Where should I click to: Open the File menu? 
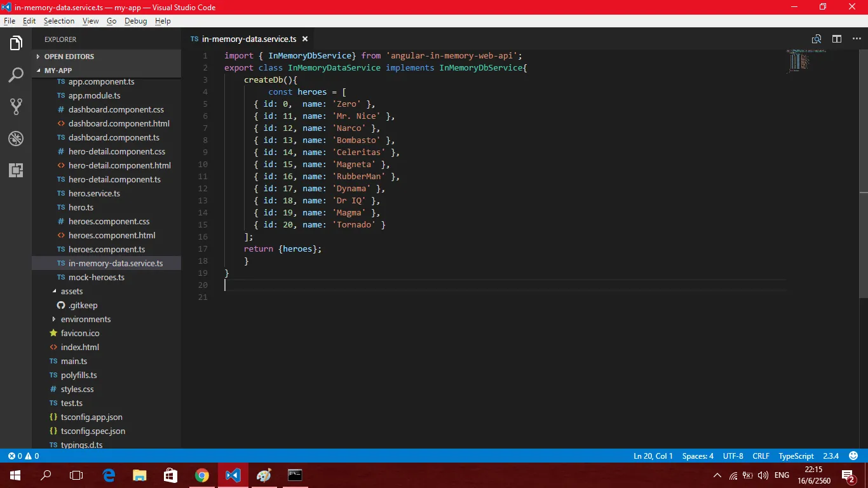click(x=10, y=21)
